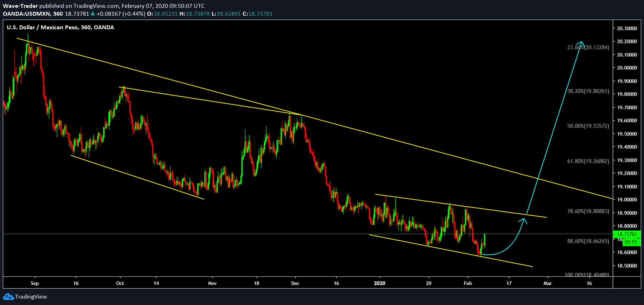Click the 20.00000 price axis label
Viewport: 644px width, 305px height.
tap(627, 68)
